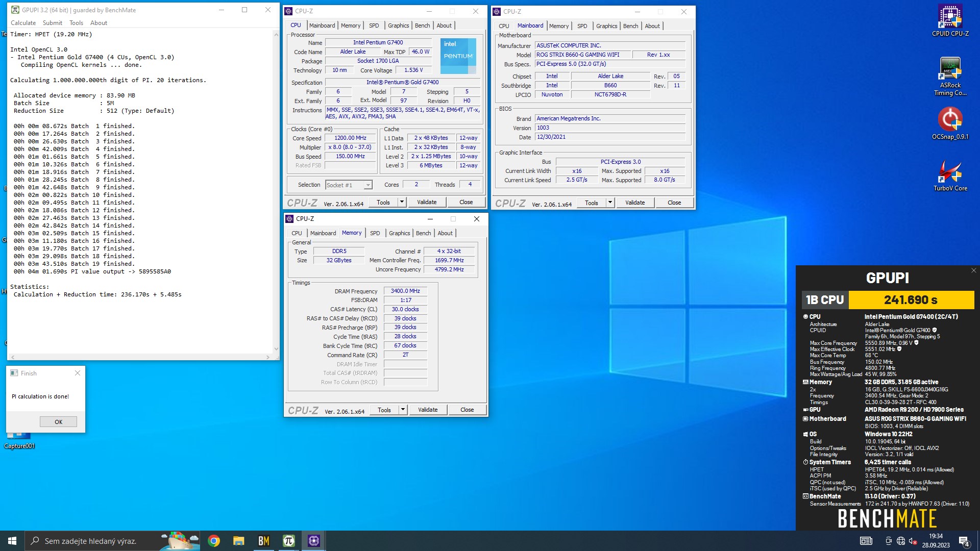Open CPUID CPU-Z desktop shortcut

[x=950, y=20]
